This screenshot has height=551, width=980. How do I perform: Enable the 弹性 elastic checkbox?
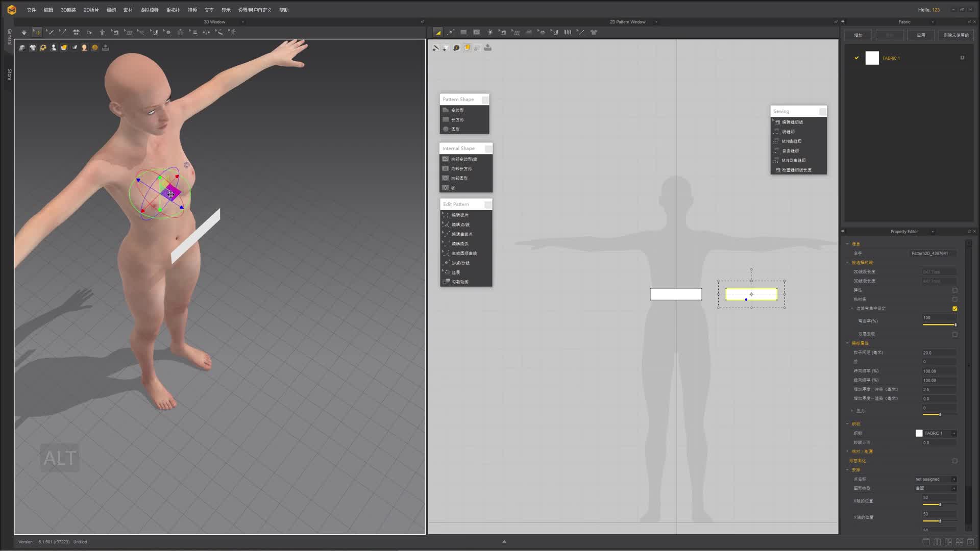tap(954, 290)
